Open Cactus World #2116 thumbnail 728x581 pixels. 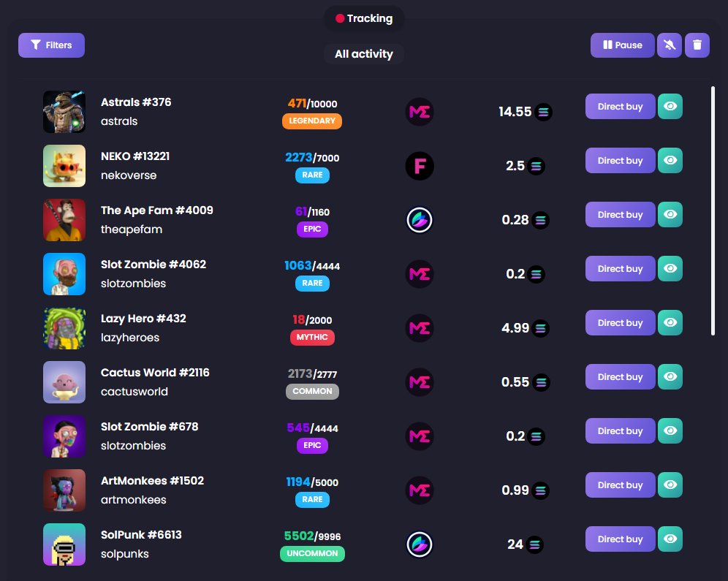tap(64, 382)
